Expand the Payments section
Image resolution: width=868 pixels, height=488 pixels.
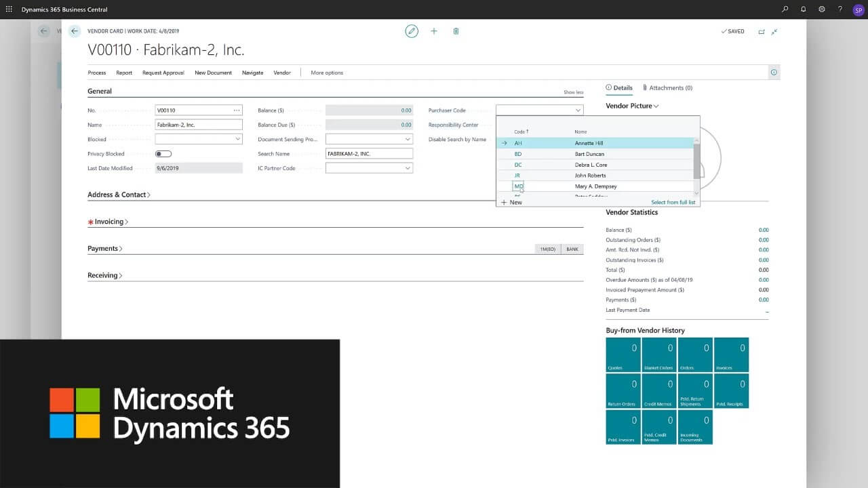click(x=105, y=249)
